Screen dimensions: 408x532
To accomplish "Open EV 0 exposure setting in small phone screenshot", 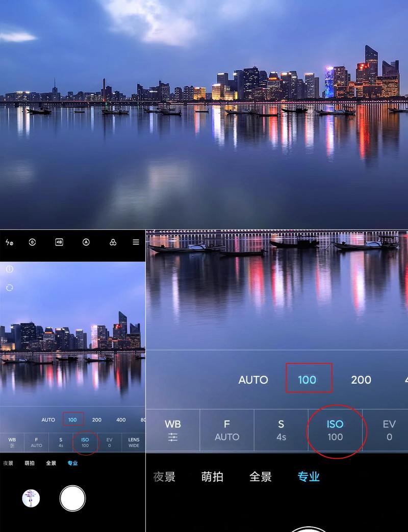I will click(x=109, y=442).
